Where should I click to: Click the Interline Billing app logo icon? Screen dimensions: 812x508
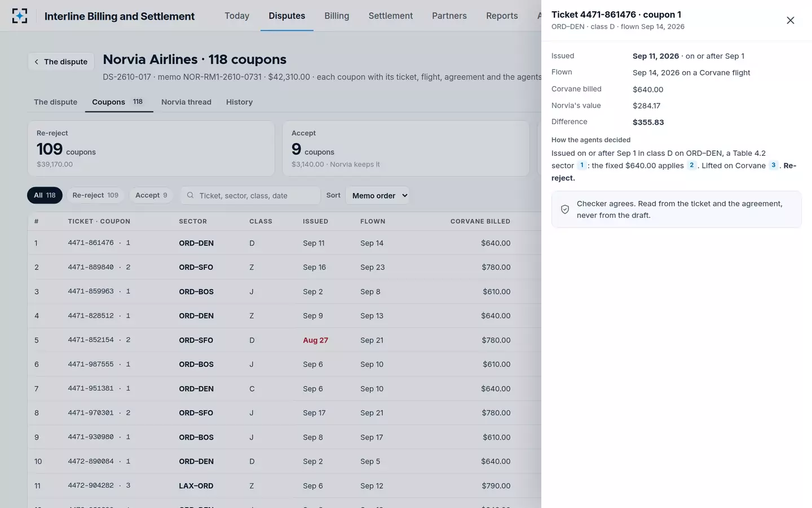click(20, 16)
